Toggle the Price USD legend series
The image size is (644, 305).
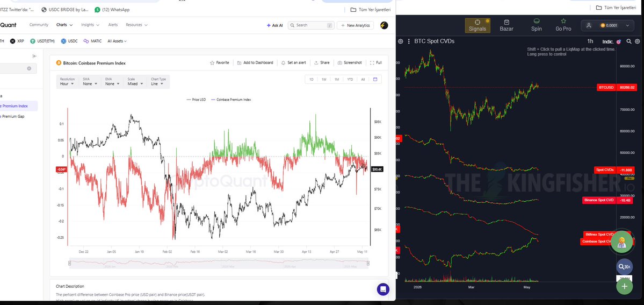pos(196,100)
